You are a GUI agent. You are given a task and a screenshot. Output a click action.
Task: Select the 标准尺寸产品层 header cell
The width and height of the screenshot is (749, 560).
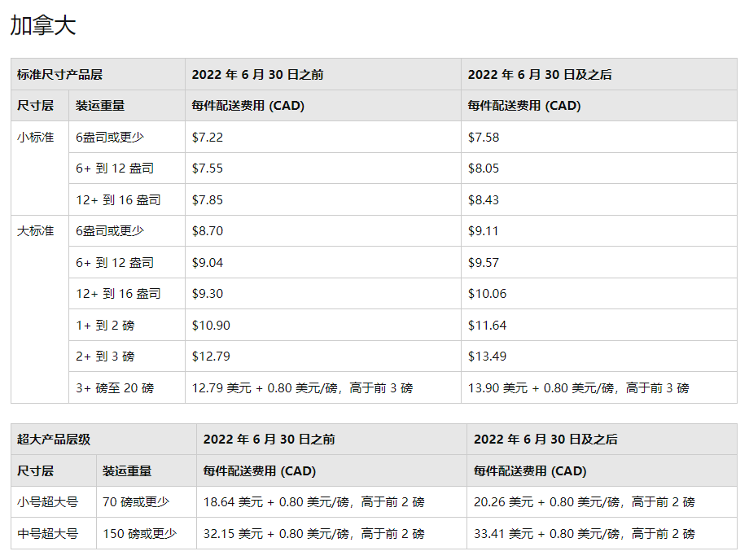tap(57, 73)
